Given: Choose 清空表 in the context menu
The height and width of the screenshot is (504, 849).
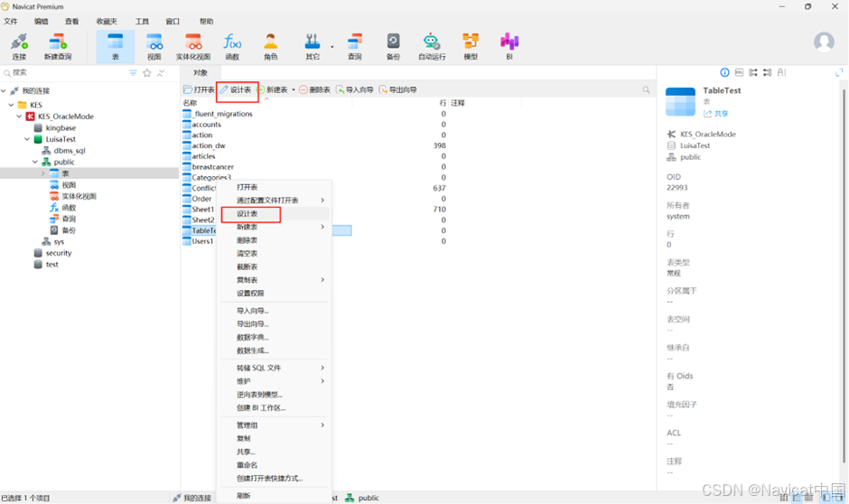Looking at the screenshot, I should click(274, 253).
